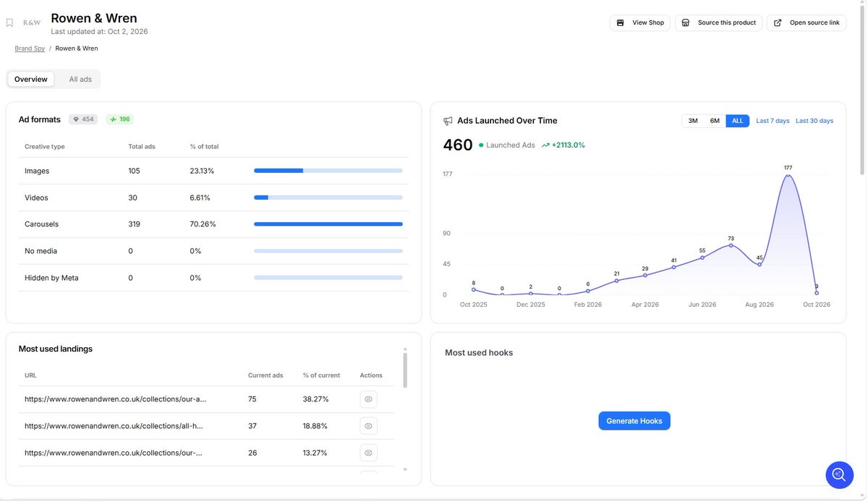The height and width of the screenshot is (502, 868).
Task: Click the Current ads column header
Action: click(265, 375)
